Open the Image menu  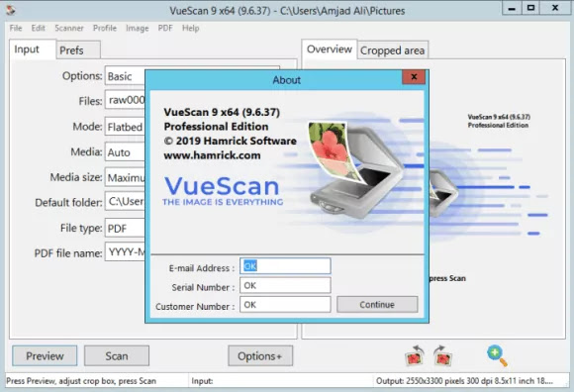138,28
